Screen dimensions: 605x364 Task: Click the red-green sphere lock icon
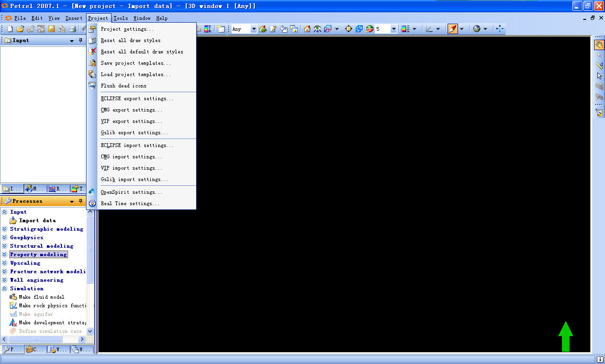click(370, 29)
